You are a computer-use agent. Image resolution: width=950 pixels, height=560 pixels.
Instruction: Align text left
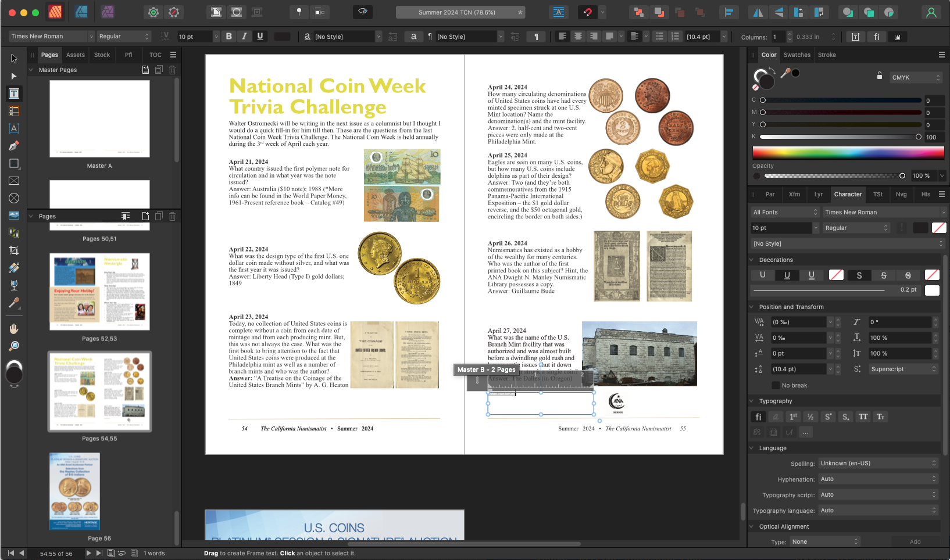pyautogui.click(x=562, y=36)
